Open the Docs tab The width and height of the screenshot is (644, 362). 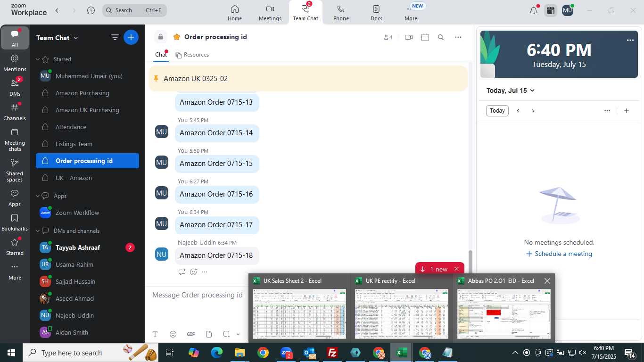376,13
